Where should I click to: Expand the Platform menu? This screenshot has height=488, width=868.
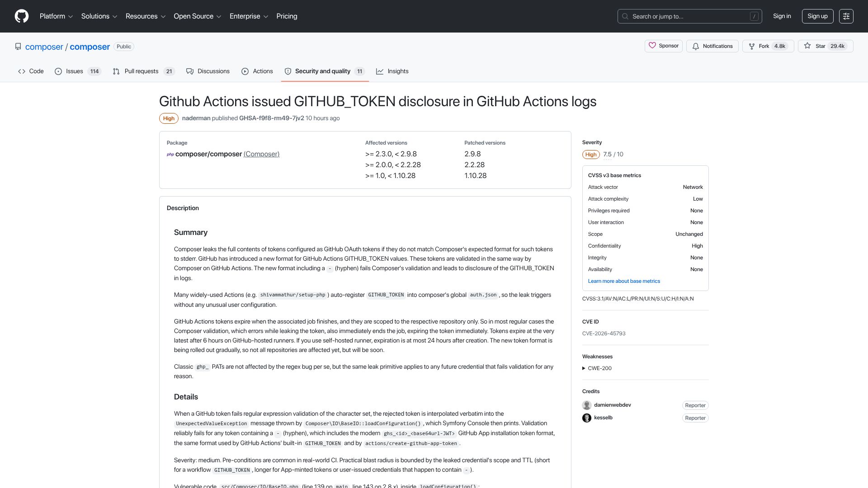coord(56,16)
